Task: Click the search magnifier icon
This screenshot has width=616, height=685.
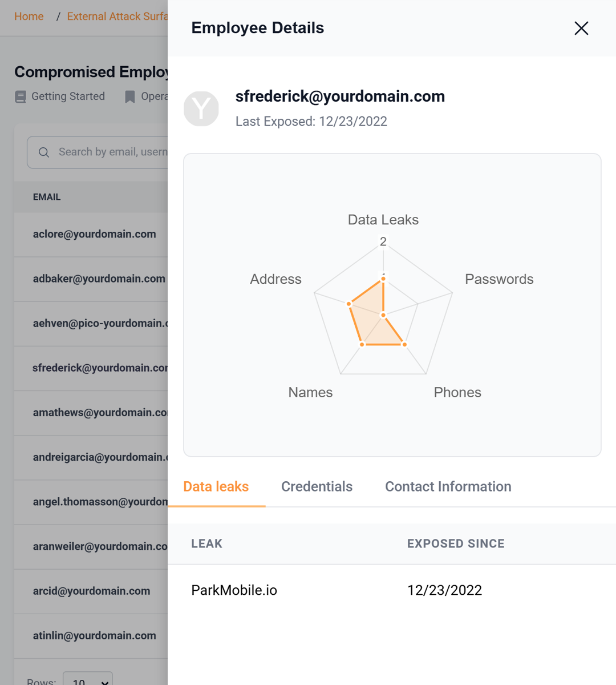Action: coord(44,152)
